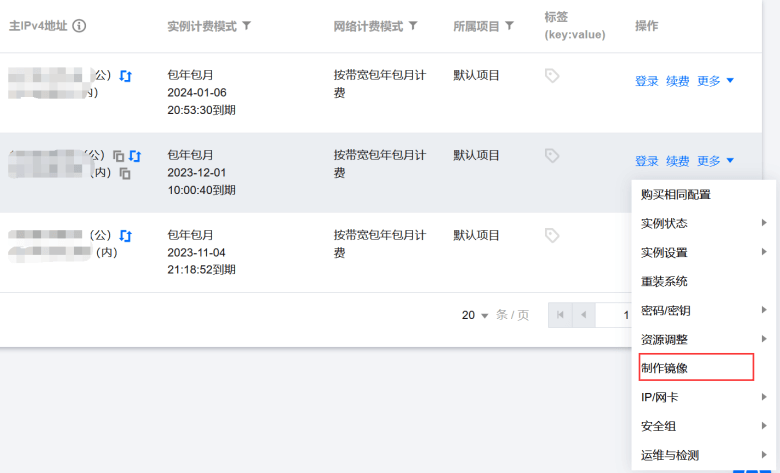Select 制作镜像 from the menu
This screenshot has width=780, height=473.
point(696,368)
